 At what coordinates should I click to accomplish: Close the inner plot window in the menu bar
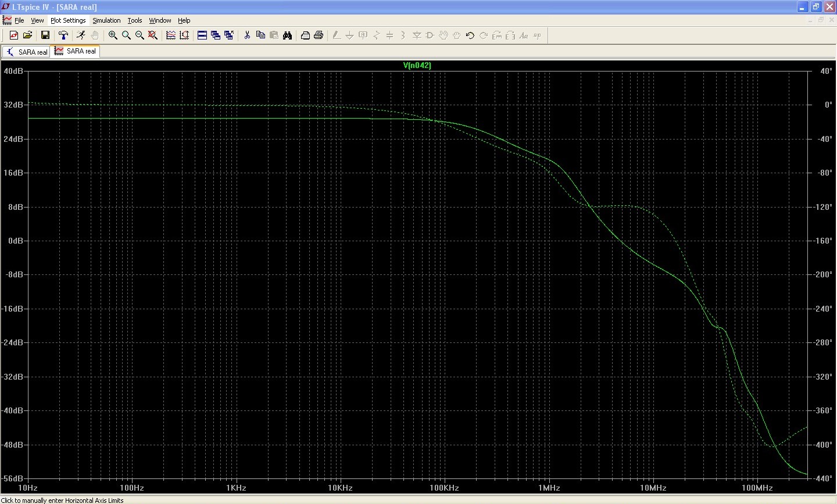coord(831,20)
